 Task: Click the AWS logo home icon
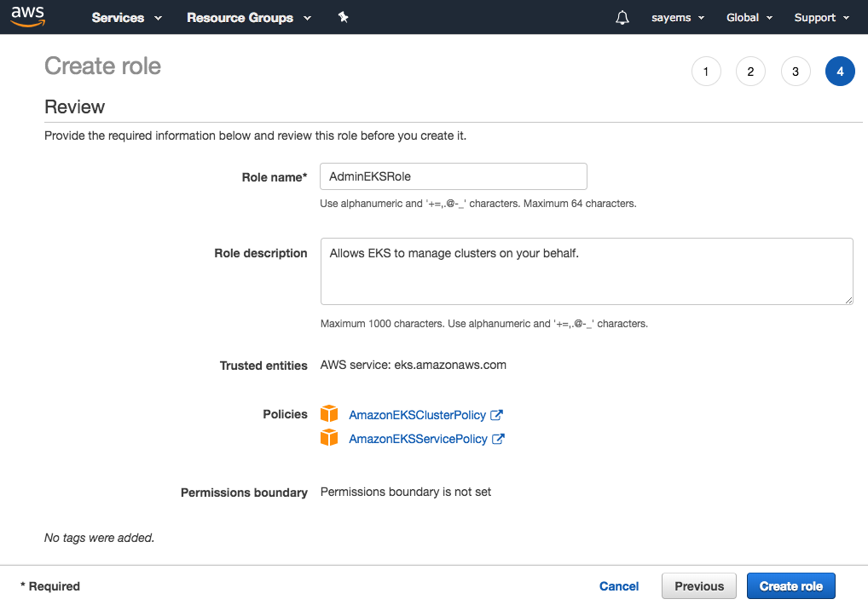[x=27, y=16]
